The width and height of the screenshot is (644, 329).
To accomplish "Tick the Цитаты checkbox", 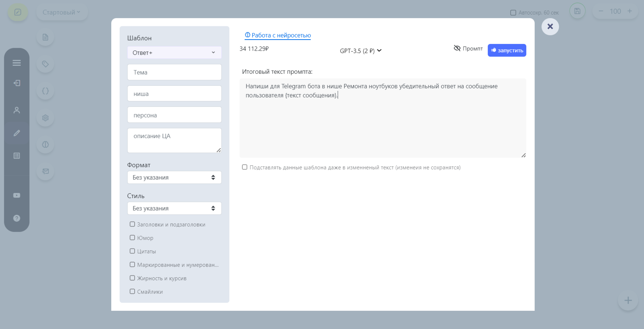I will click(x=132, y=251).
